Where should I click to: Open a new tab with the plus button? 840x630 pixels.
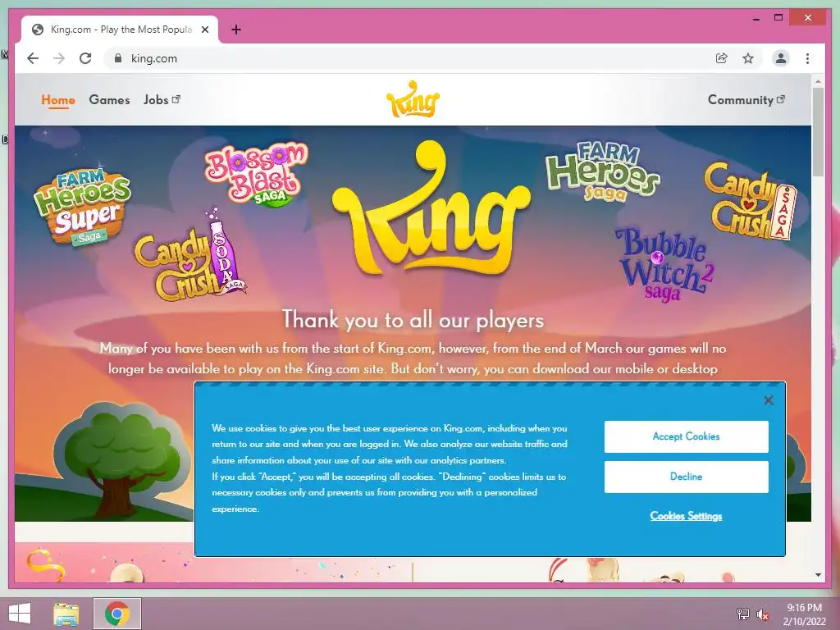point(235,30)
